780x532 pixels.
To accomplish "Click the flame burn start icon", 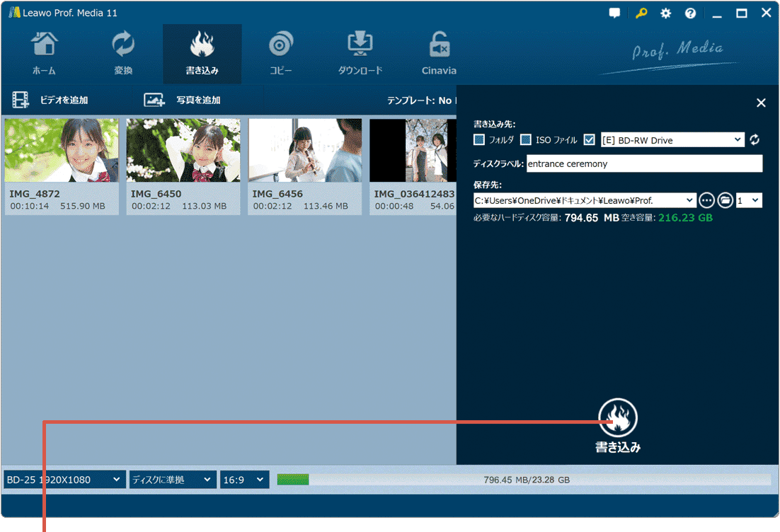I will tap(618, 417).
